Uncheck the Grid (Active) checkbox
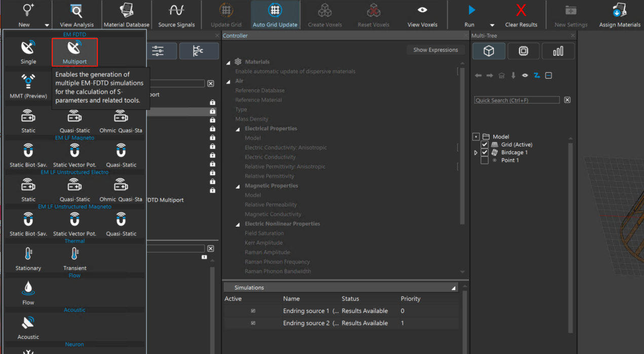 [485, 145]
